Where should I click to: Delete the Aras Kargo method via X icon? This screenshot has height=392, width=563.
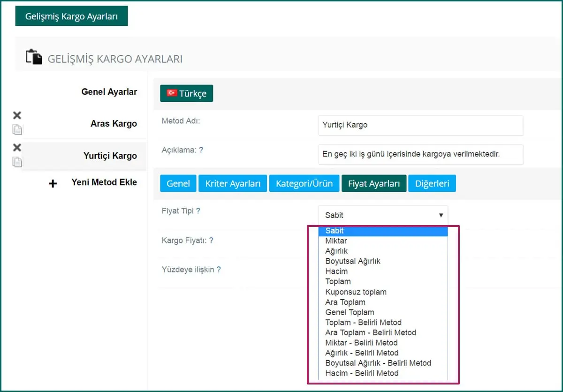(17, 115)
